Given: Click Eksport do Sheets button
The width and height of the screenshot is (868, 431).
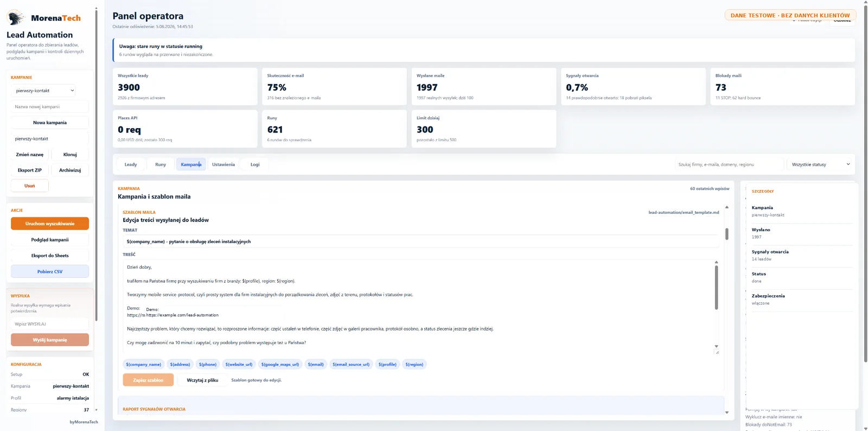Looking at the screenshot, I should coord(50,256).
